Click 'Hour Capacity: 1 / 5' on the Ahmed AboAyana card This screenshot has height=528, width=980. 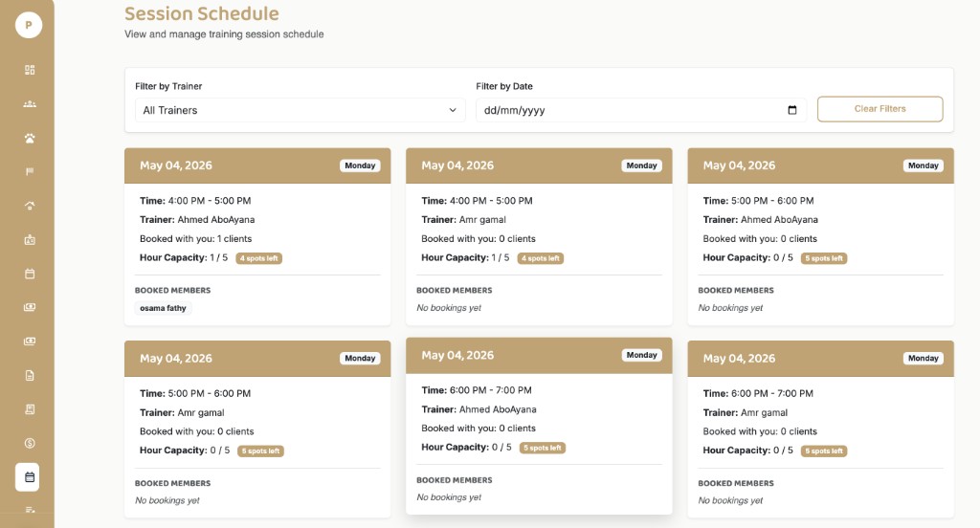point(184,257)
